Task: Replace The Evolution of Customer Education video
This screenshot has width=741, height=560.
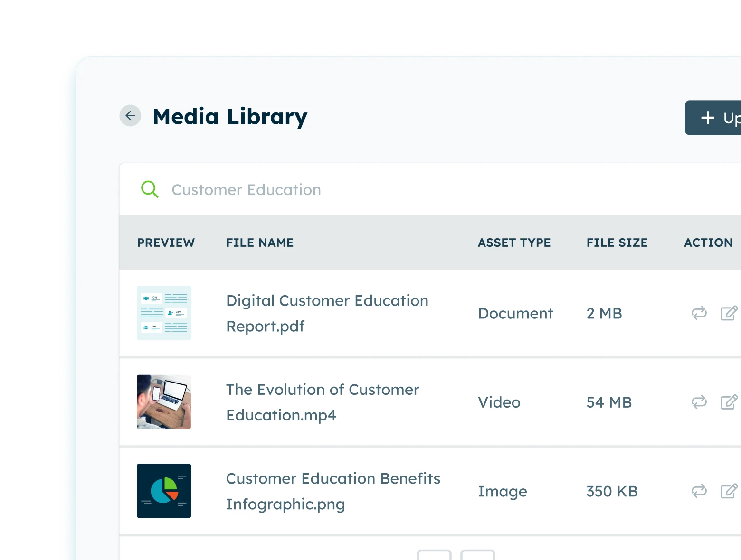Action: click(699, 402)
